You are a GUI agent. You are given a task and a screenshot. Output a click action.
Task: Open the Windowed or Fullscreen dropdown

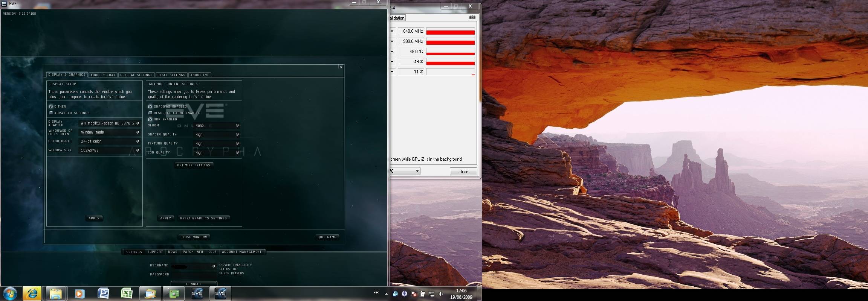(x=110, y=132)
